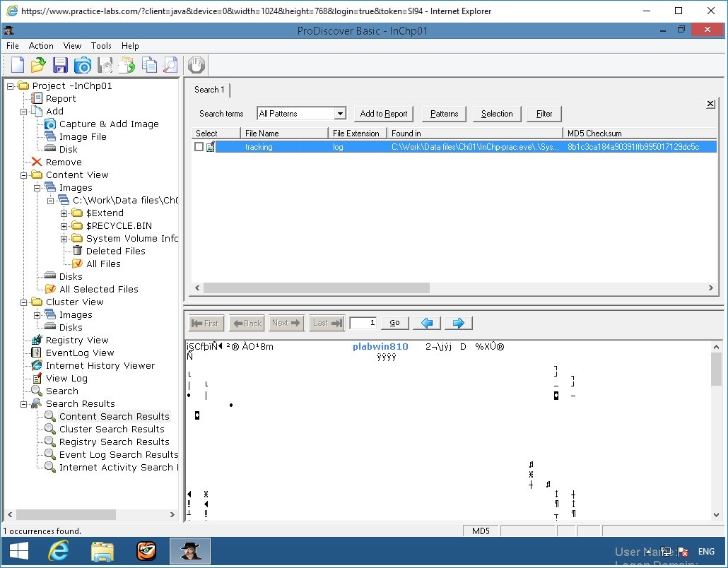The height and width of the screenshot is (568, 728).
Task: Click the Stop hand toolbar icon
Action: coord(196,65)
